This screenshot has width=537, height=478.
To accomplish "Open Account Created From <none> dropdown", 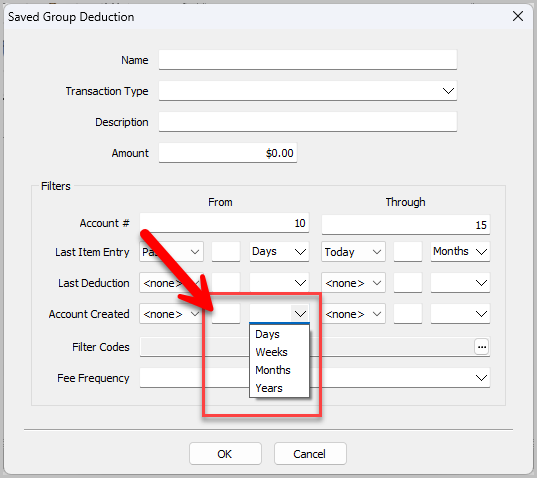I will pyautogui.click(x=171, y=314).
